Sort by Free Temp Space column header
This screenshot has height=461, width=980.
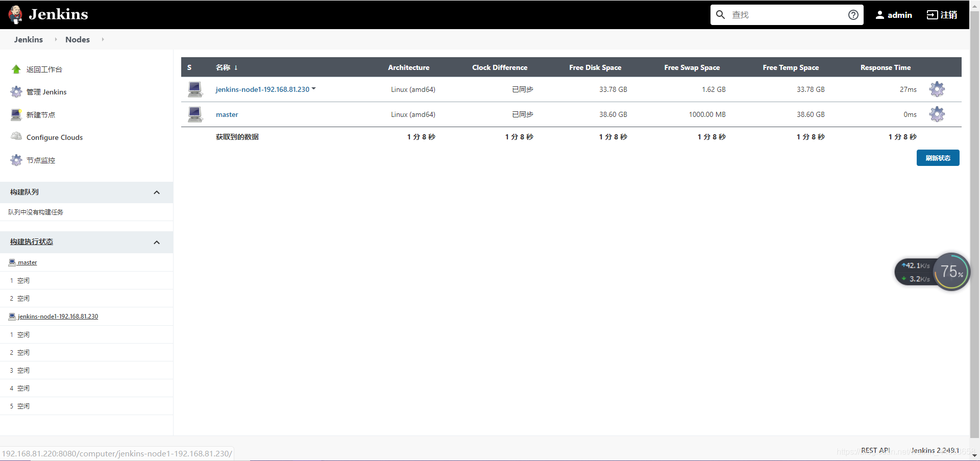[791, 67]
